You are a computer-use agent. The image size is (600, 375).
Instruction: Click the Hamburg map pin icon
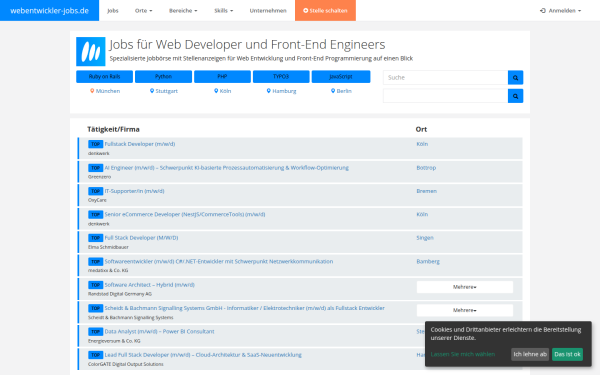coord(269,91)
